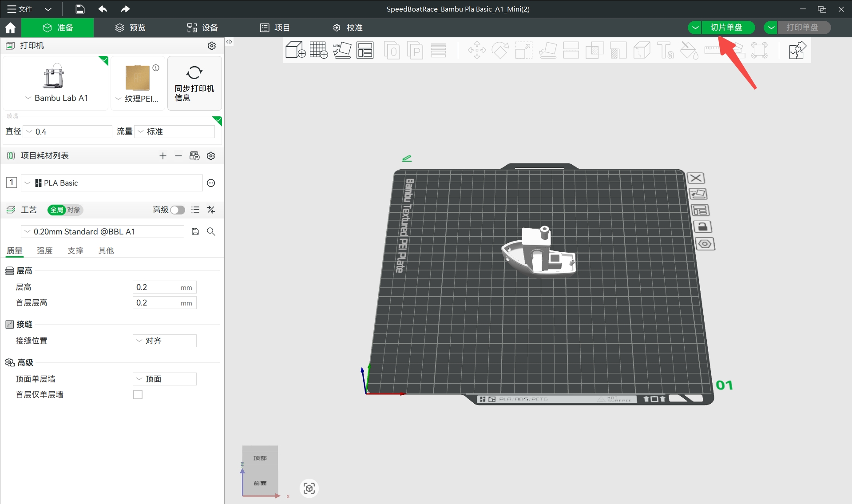Toggle the plate lock icon
The width and height of the screenshot is (852, 504).
[702, 227]
